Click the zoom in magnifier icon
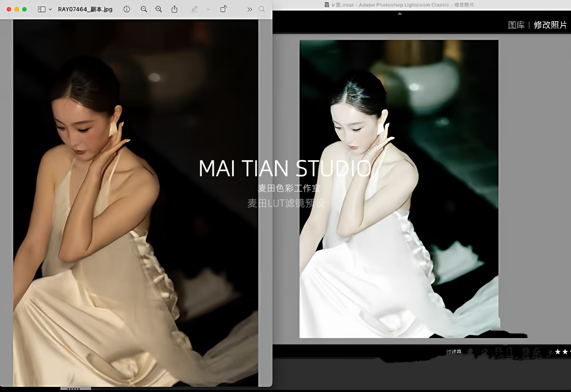The height and width of the screenshot is (392, 571). click(159, 9)
